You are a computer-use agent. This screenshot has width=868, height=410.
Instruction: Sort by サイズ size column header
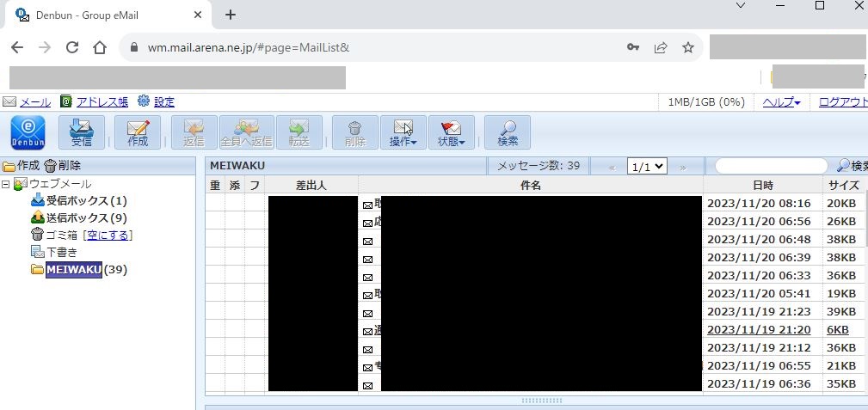(845, 186)
